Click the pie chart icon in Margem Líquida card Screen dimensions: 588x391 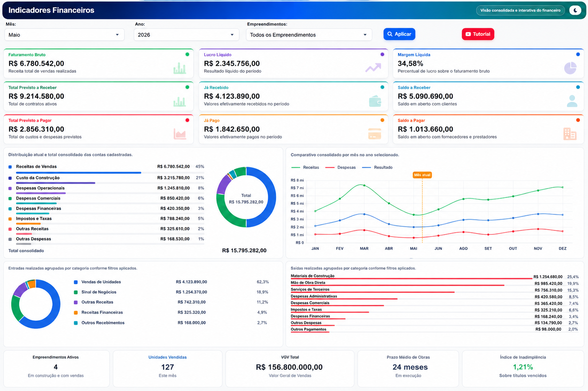click(570, 68)
